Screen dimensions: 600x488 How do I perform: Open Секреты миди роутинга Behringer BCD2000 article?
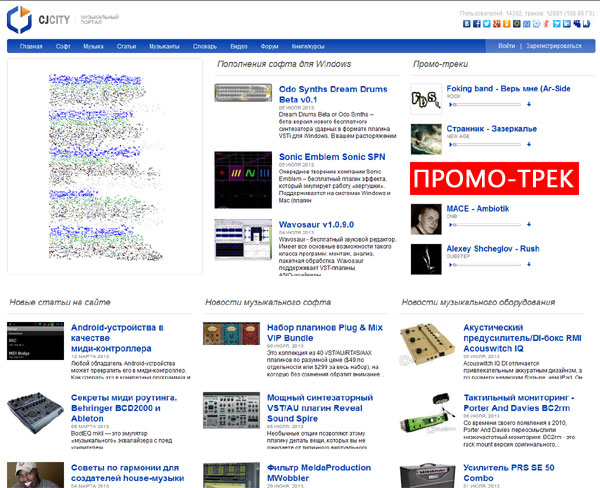(x=124, y=408)
